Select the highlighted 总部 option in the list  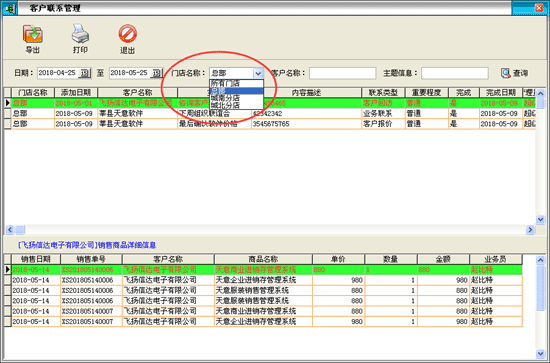236,90
